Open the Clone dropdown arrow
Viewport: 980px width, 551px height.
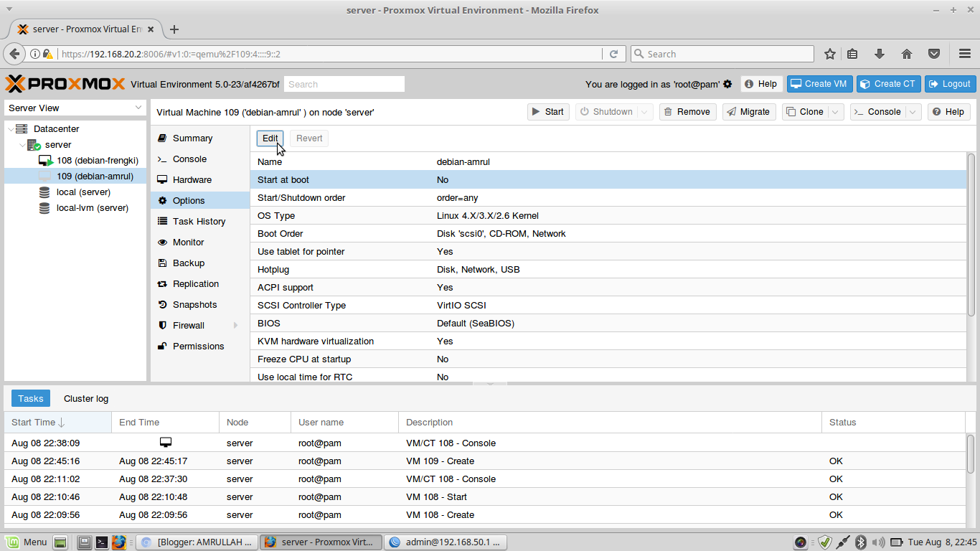click(836, 112)
